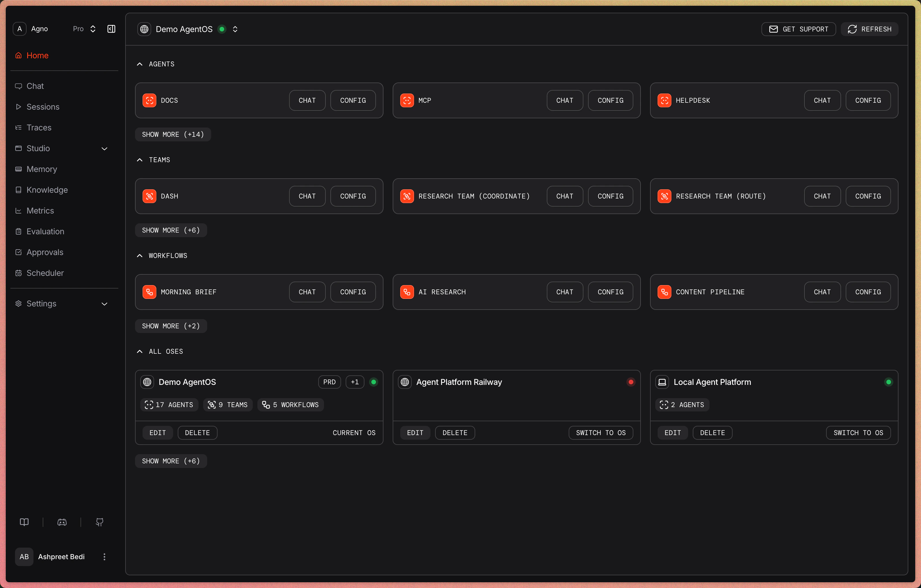The width and height of the screenshot is (921, 588).
Task: Delete the Agent Platform Railway OS
Action: [x=455, y=433]
